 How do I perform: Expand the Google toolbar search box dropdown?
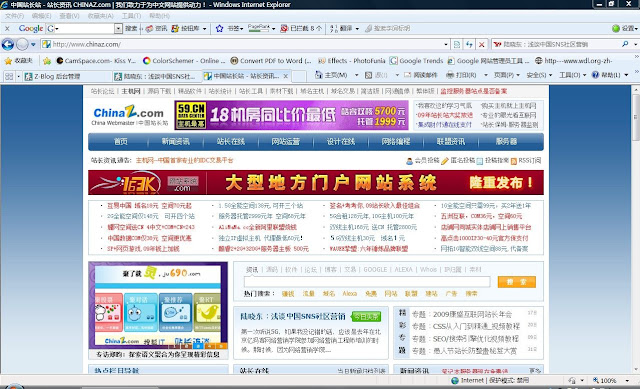tap(118, 28)
